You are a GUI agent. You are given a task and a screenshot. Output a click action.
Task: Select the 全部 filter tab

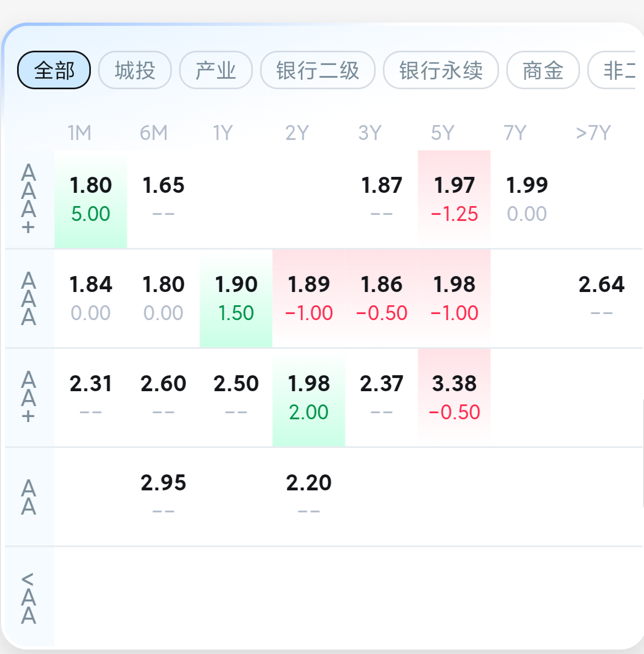[54, 70]
